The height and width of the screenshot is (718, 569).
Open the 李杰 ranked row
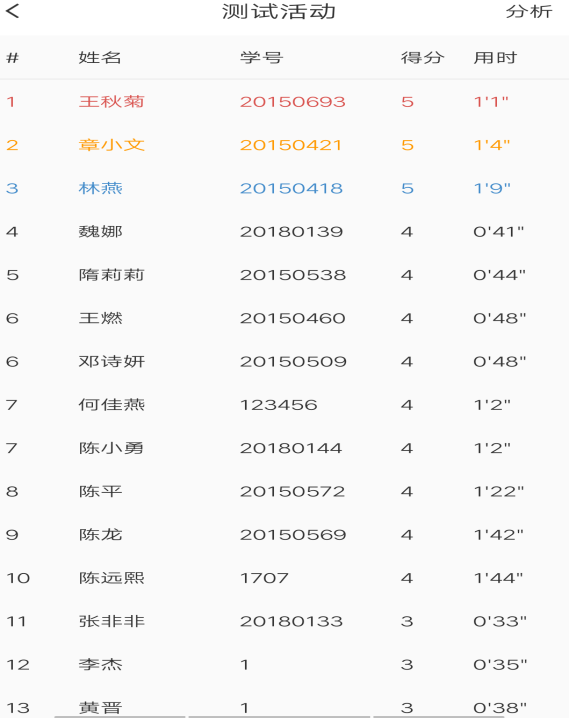click(x=284, y=664)
